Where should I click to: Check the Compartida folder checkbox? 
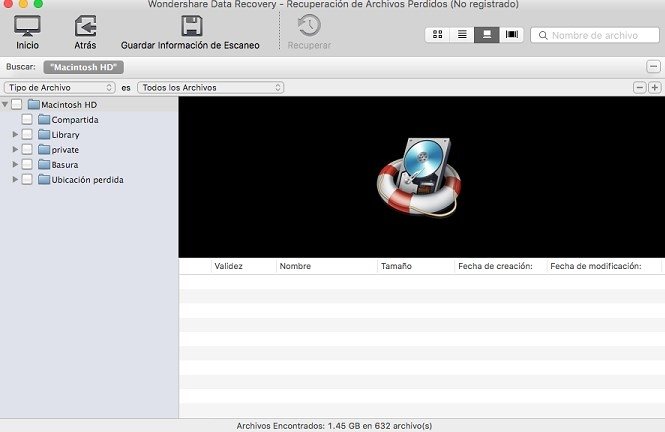(x=27, y=120)
